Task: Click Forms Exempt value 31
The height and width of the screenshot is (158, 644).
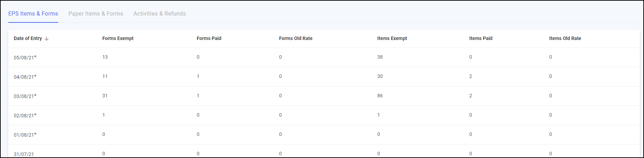Action: pos(105,96)
